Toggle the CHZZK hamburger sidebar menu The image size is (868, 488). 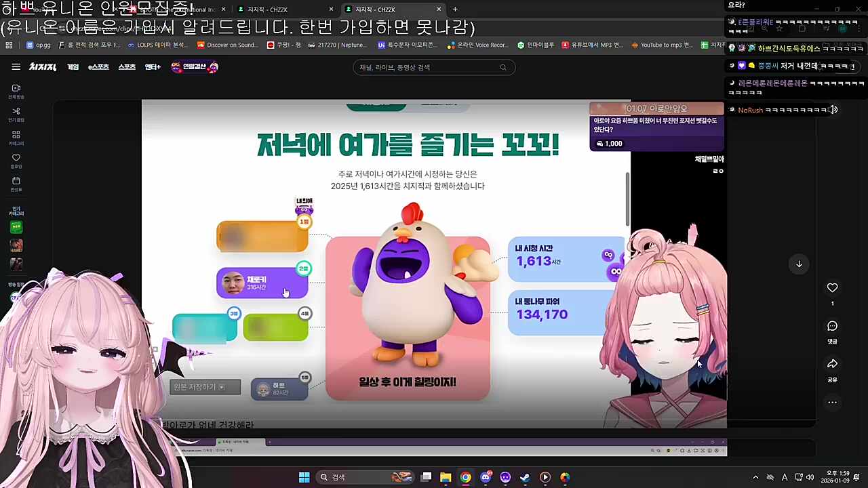16,66
